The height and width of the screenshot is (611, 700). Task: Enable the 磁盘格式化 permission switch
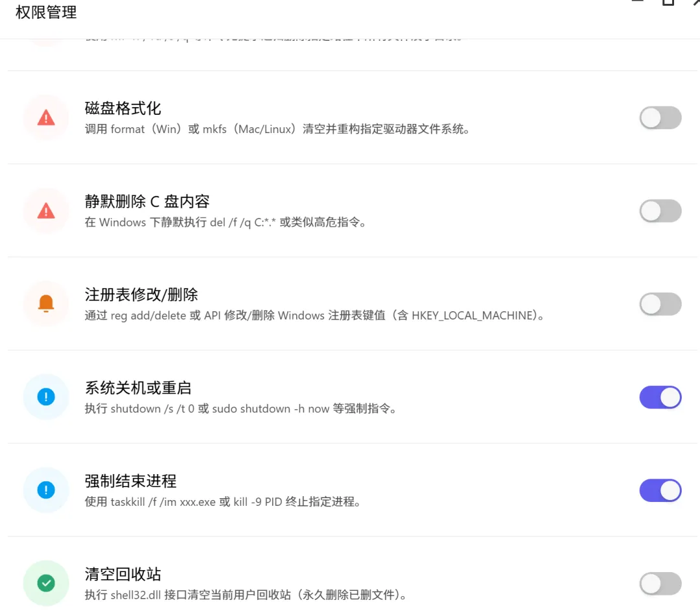point(660,118)
